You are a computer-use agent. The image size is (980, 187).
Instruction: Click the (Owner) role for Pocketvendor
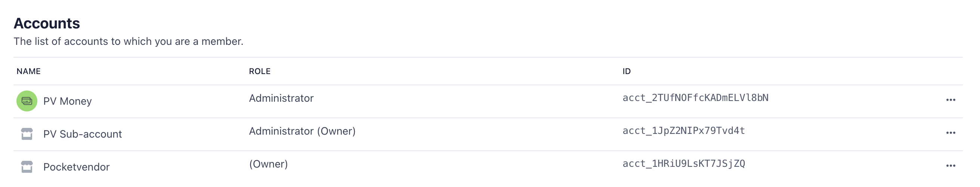pyautogui.click(x=268, y=164)
